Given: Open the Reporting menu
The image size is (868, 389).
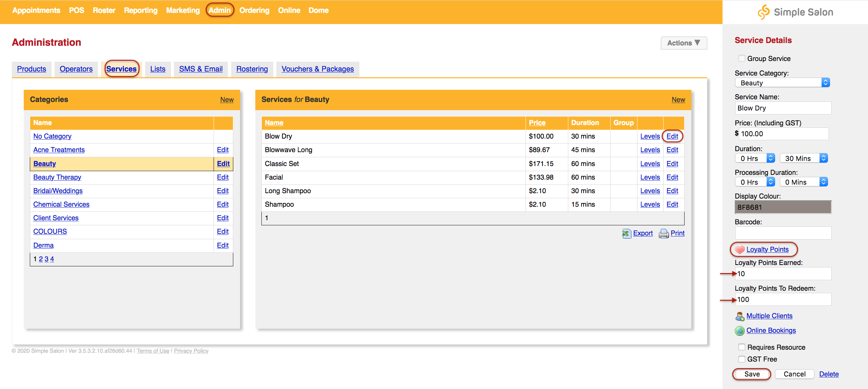Looking at the screenshot, I should pyautogui.click(x=141, y=10).
